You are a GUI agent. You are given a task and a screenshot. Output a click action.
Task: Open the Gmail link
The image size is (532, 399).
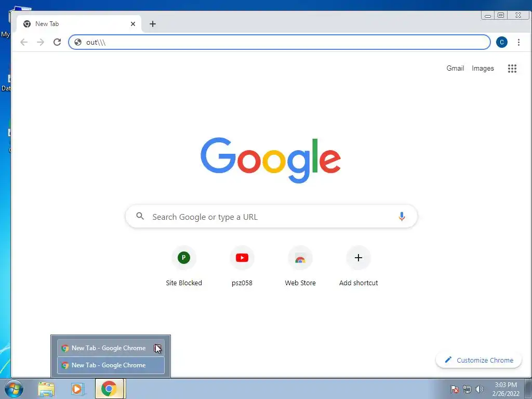[455, 68]
